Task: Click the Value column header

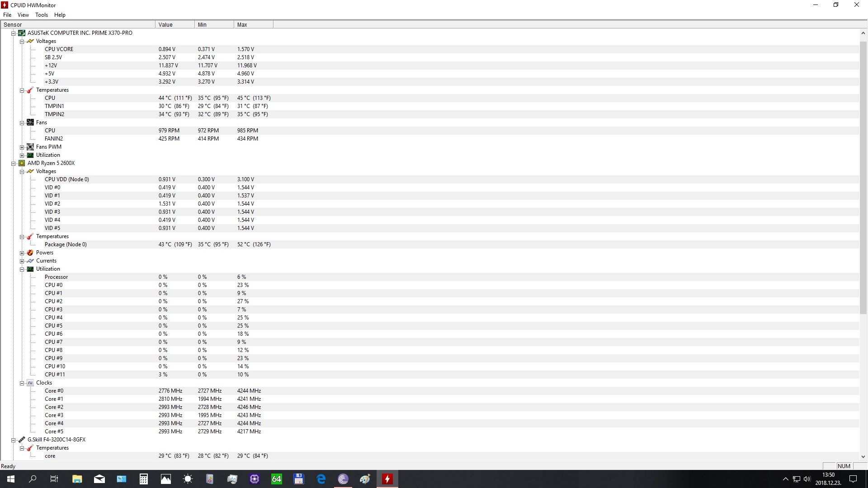Action: pos(175,24)
